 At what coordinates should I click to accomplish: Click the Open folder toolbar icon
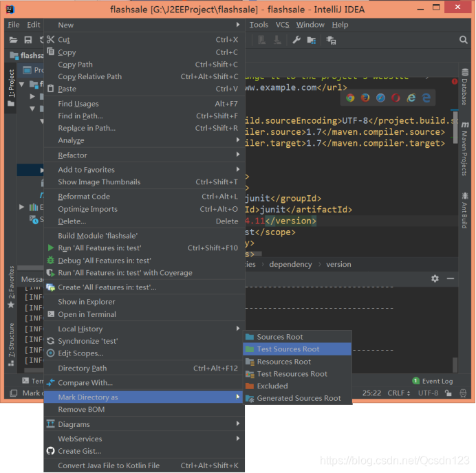tap(13, 40)
